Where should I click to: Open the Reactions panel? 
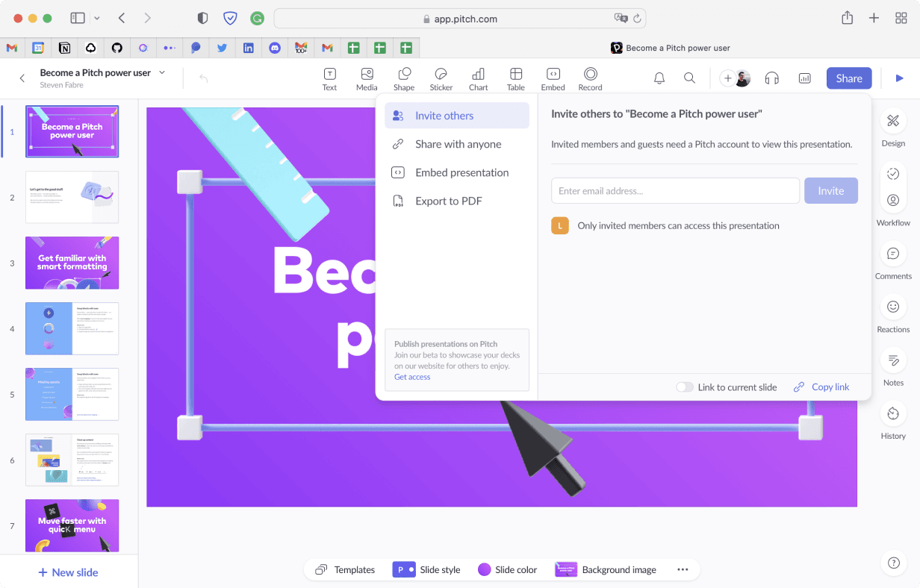(893, 313)
